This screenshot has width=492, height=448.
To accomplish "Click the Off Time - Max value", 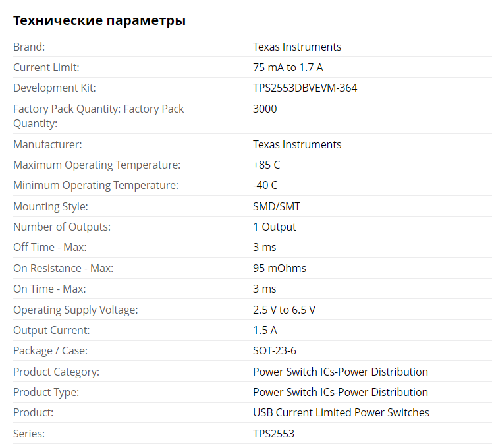I will pos(265,247).
